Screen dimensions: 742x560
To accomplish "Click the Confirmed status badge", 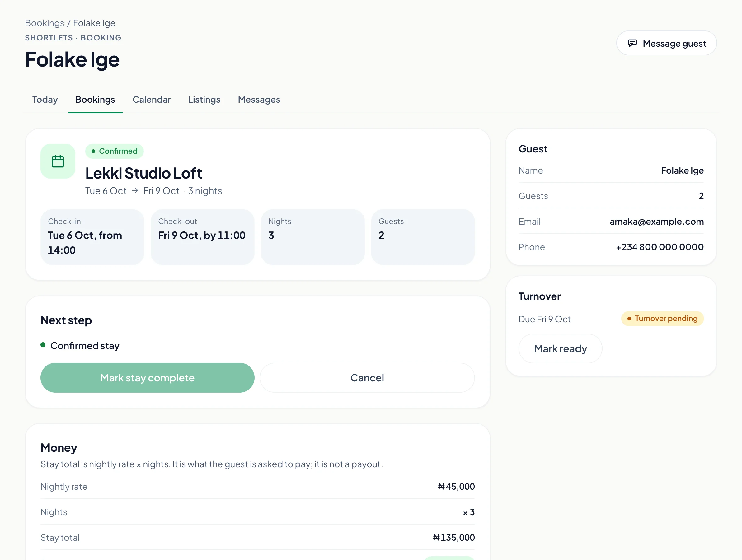I will click(x=115, y=151).
